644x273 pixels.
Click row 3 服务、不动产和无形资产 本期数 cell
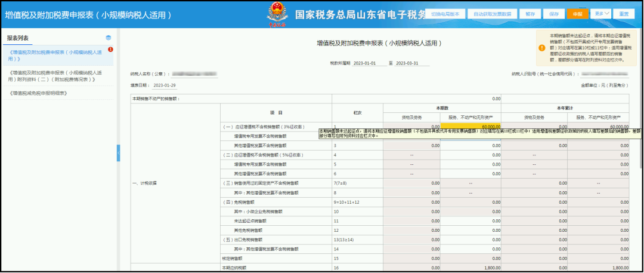[470, 145]
